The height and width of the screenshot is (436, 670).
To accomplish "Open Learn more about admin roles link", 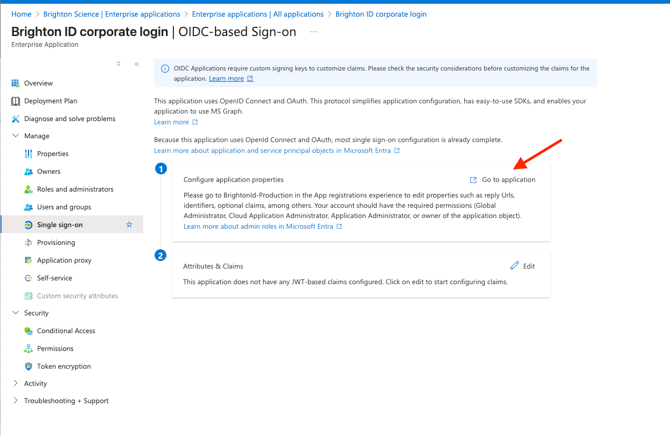I will [x=258, y=227].
